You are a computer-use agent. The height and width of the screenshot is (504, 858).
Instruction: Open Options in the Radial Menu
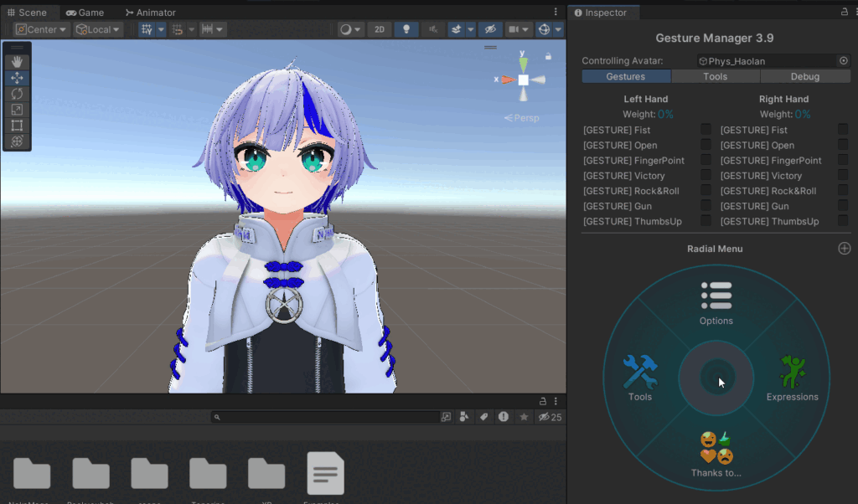coord(716,303)
